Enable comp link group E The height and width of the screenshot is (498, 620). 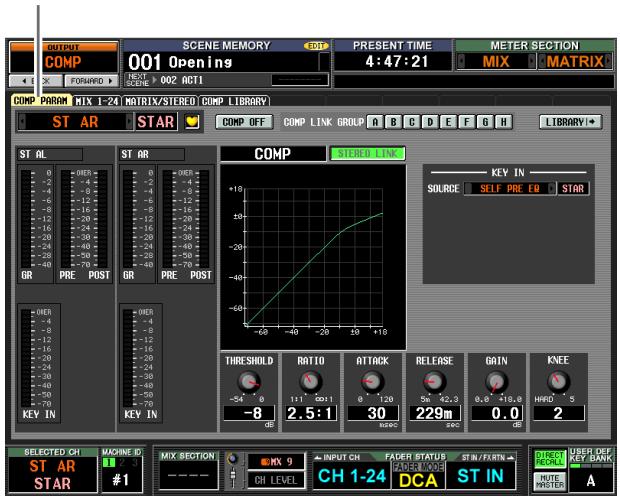(448, 122)
